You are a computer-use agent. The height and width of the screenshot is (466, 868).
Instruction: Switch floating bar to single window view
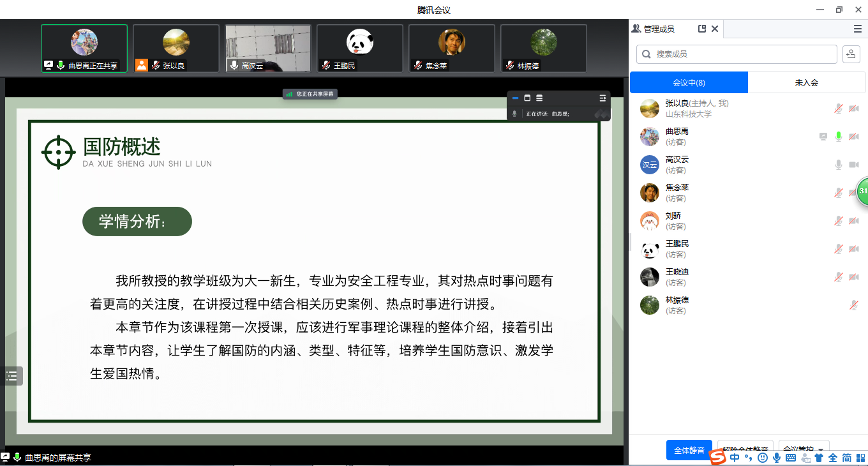[x=527, y=98]
